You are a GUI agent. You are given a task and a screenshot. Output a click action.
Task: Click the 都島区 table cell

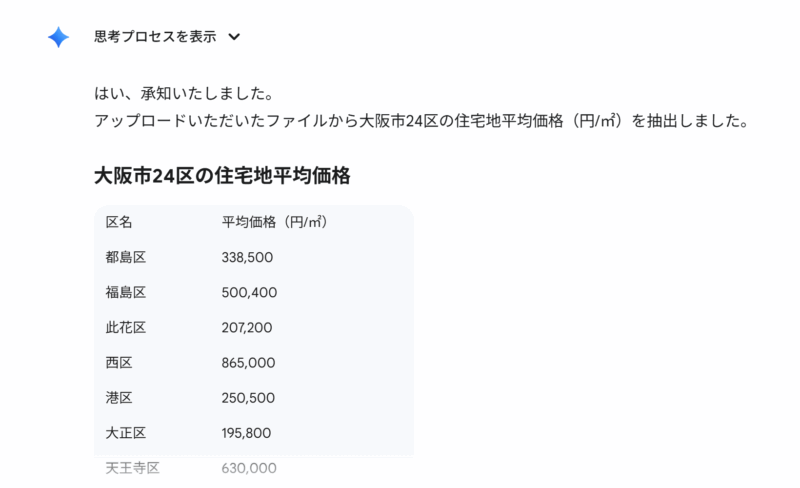126,257
